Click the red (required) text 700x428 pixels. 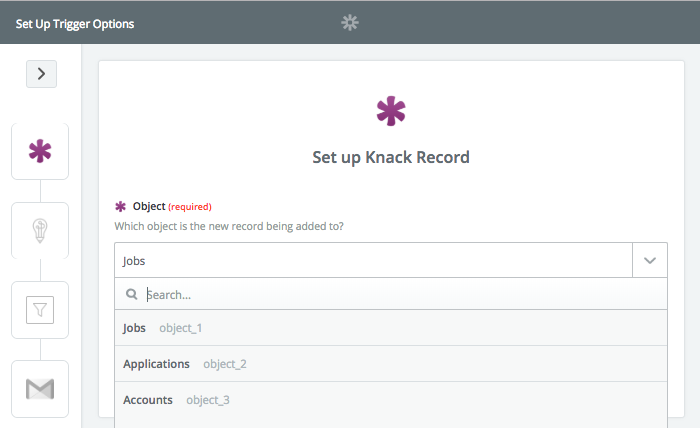click(190, 207)
